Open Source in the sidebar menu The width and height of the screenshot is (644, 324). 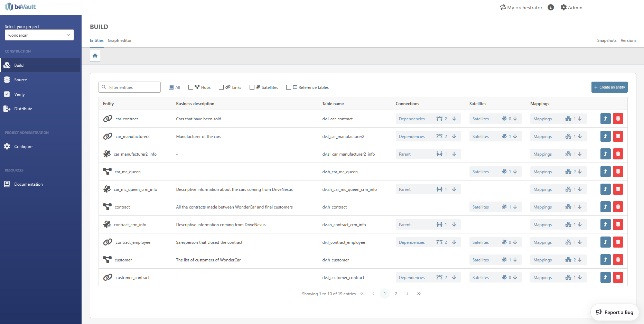[20, 80]
